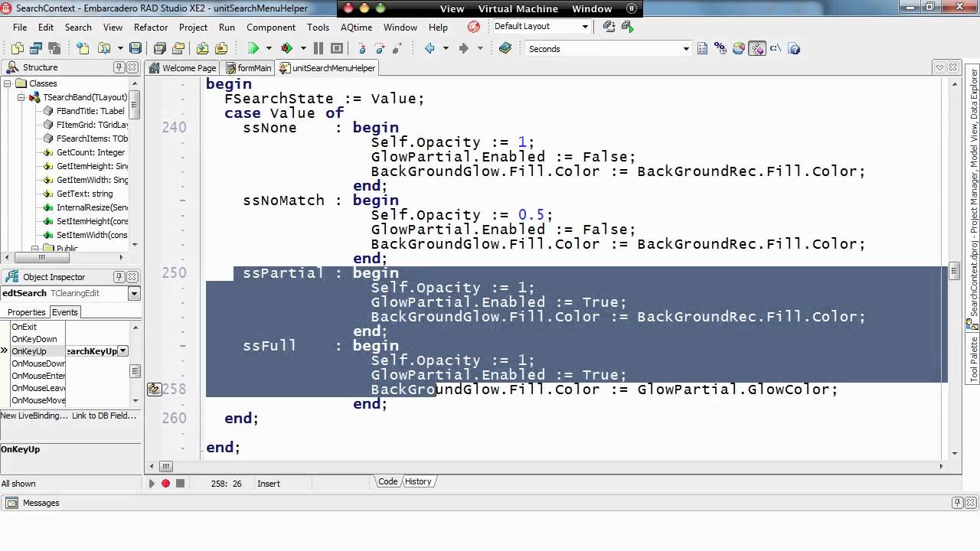Screen dimensions: 980x551
Task: Close the Structure panel
Action: coord(132,67)
